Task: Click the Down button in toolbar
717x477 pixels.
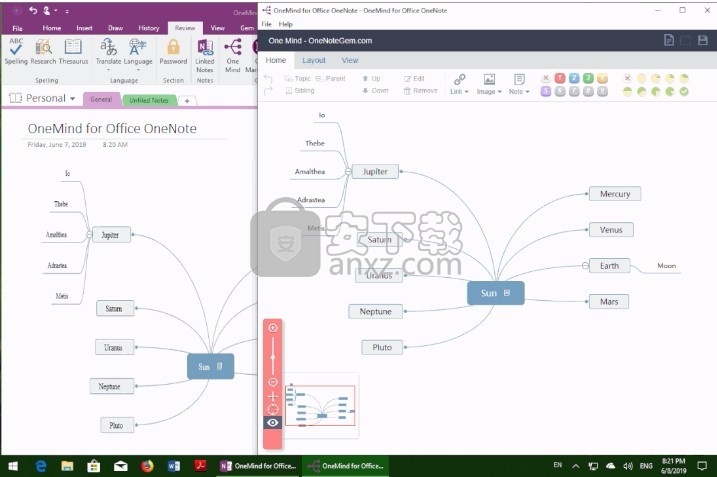Action: coord(375,91)
